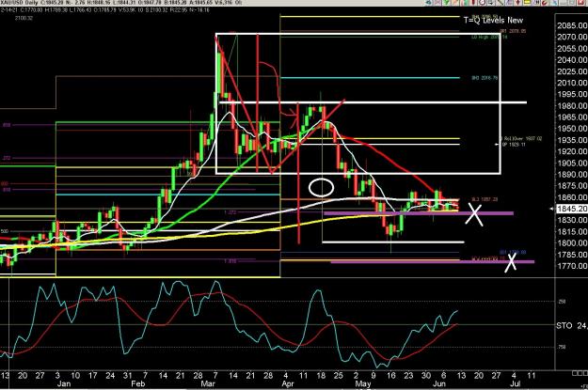
Task: Select the diagonal line drawing tool icon
Action: point(501,2)
